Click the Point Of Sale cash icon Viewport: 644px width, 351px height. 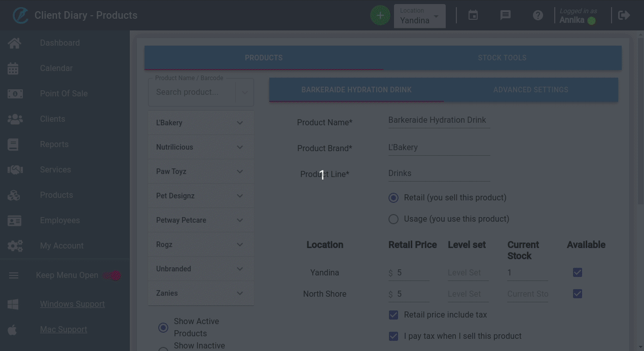(15, 94)
